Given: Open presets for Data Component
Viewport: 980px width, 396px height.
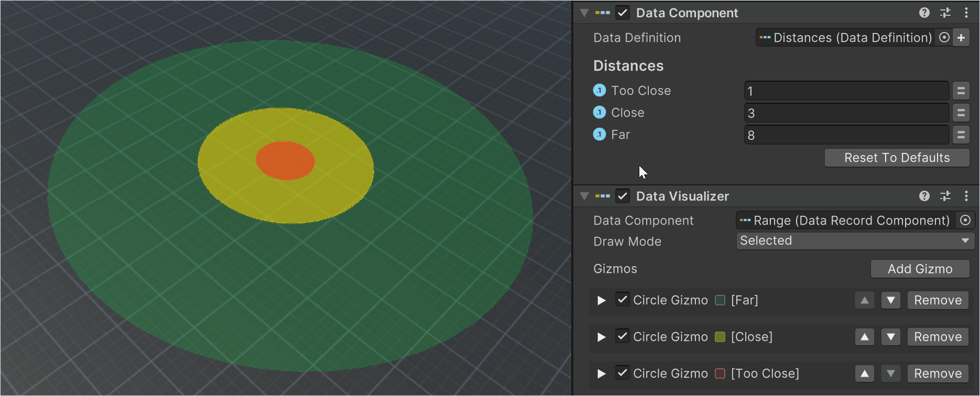Looking at the screenshot, I should tap(945, 13).
